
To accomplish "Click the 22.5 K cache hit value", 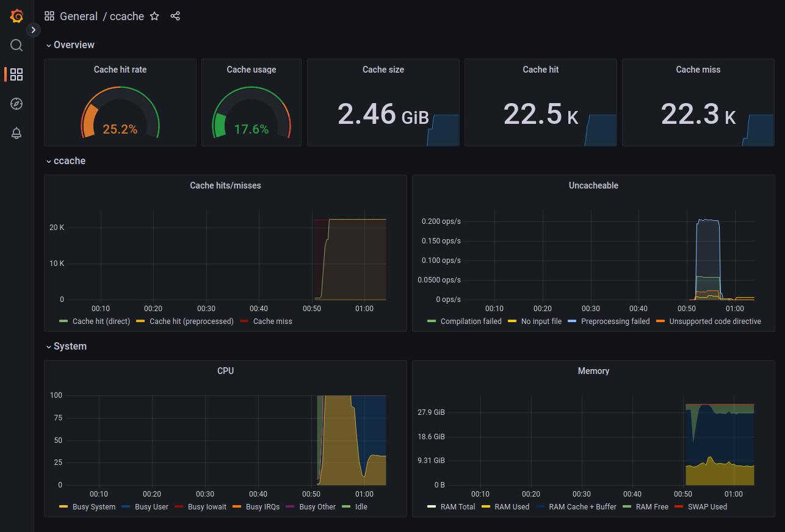I will click(x=541, y=114).
